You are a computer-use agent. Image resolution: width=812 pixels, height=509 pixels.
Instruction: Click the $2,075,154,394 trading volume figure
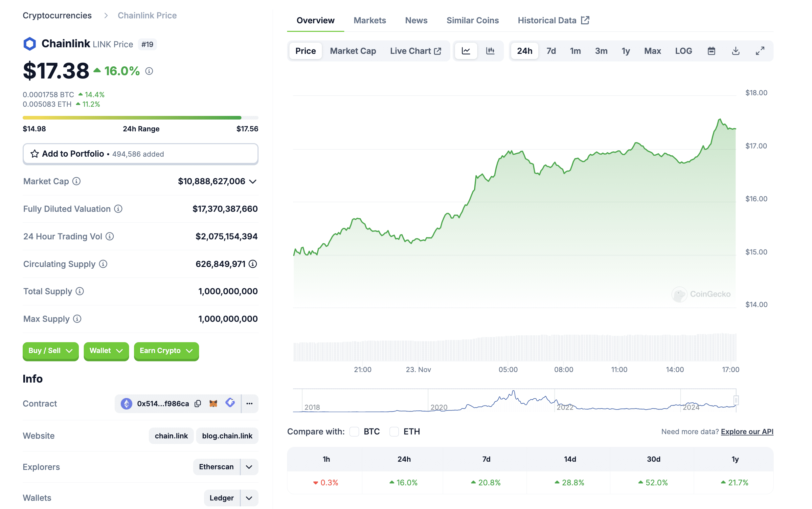coord(227,237)
